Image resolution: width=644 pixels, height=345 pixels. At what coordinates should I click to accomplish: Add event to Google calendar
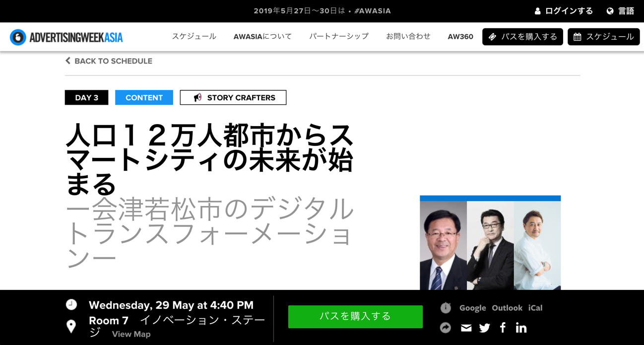[472, 308]
